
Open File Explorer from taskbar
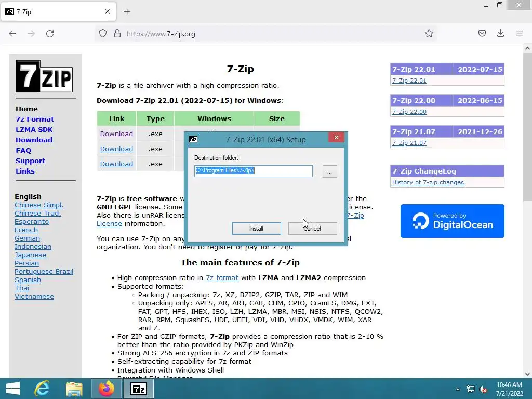74,389
